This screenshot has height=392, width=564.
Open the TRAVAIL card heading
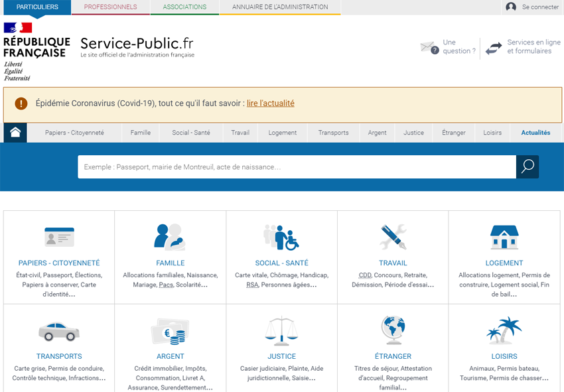tap(393, 263)
